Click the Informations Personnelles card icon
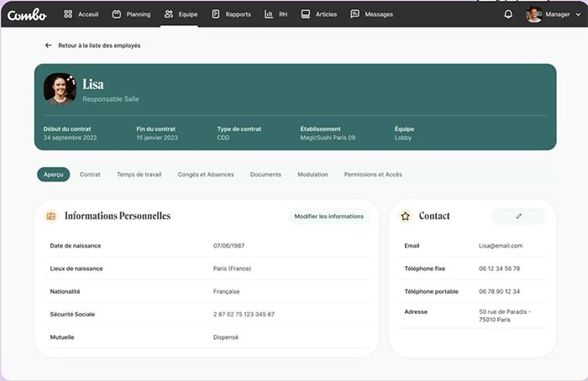Viewport: 588px width, 381px height. (x=51, y=217)
